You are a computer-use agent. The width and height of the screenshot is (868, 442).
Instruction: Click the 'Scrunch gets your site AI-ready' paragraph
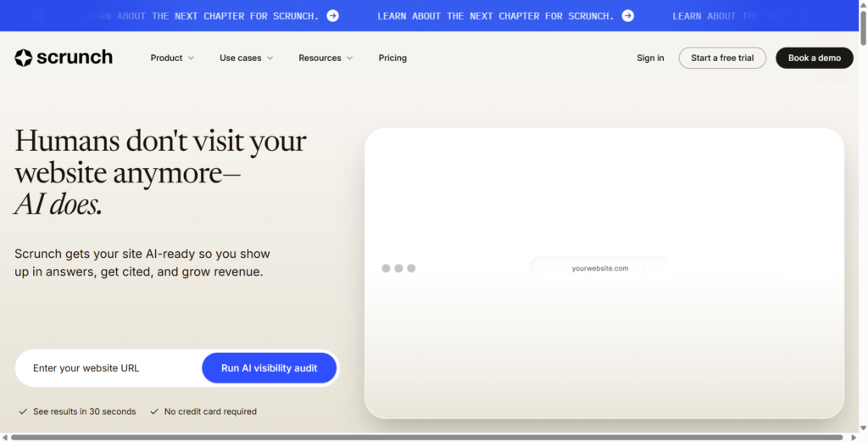(142, 262)
